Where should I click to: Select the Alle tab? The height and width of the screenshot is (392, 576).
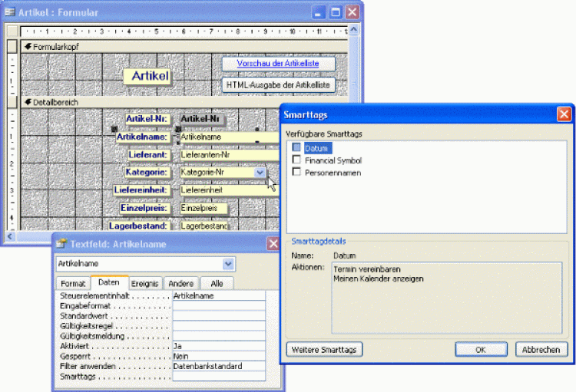[217, 283]
